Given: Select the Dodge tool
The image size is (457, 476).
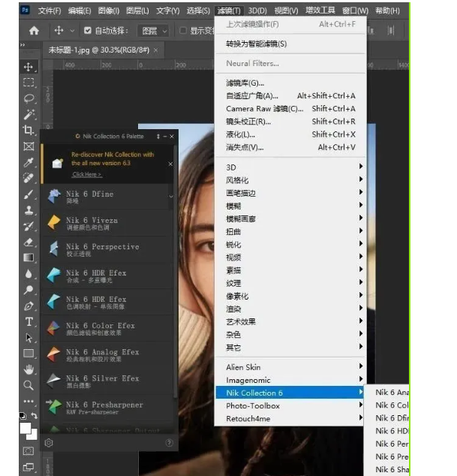Looking at the screenshot, I should tap(29, 290).
